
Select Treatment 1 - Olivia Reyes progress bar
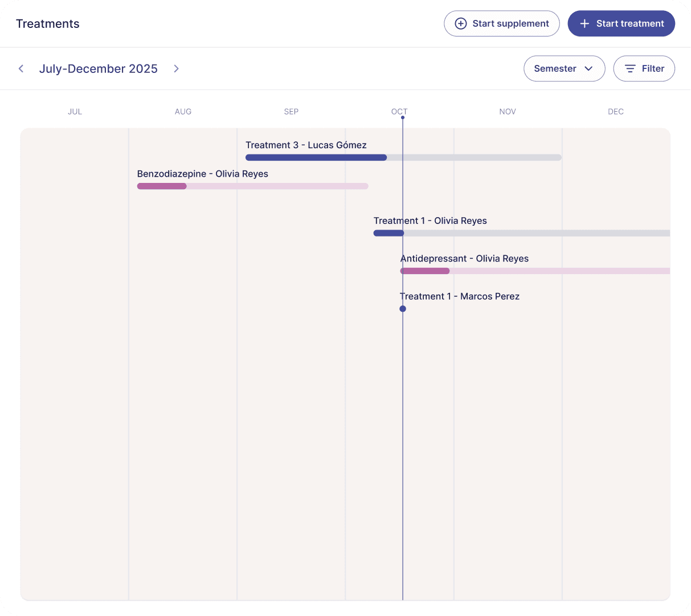pos(522,233)
